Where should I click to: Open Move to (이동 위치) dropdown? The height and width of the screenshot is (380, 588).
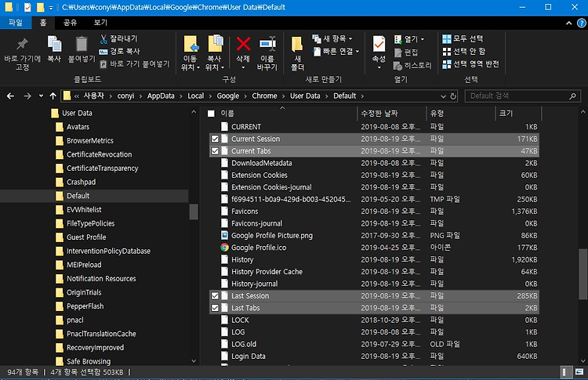(191, 53)
